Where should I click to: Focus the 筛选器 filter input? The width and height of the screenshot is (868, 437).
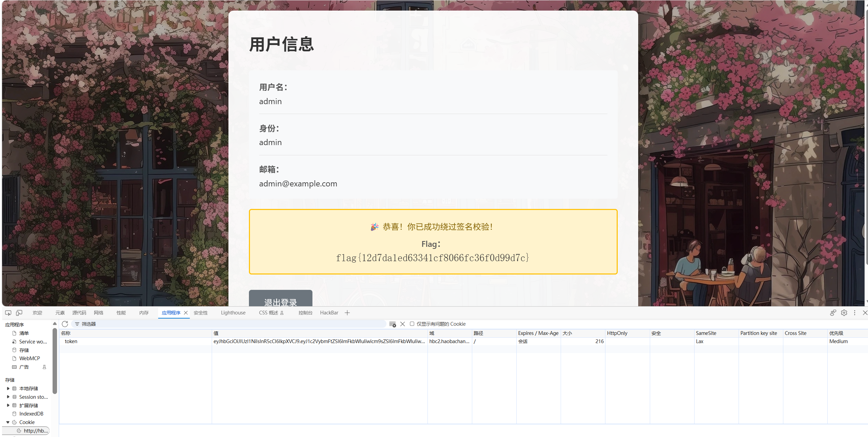pos(229,324)
